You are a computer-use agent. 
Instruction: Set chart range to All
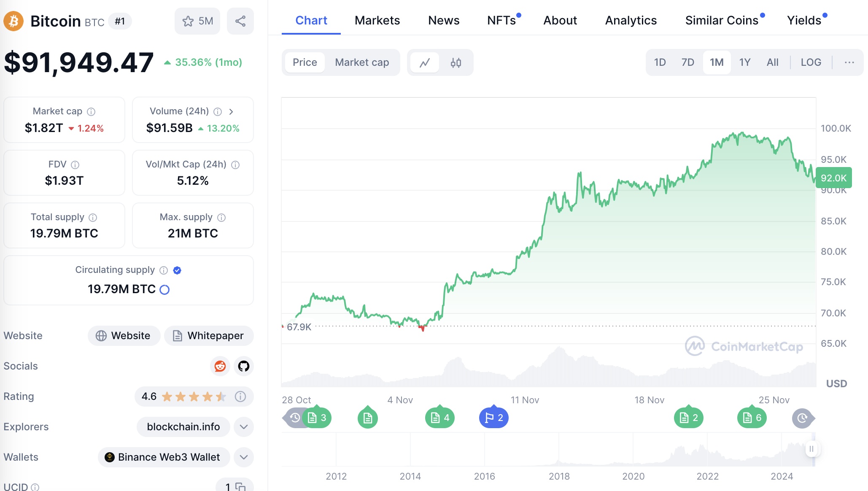(x=773, y=62)
